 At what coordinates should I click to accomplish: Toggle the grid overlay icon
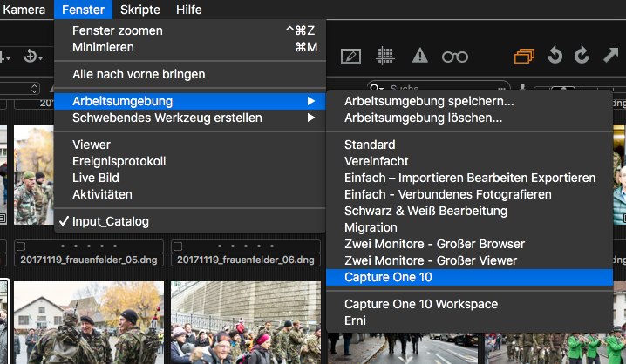click(x=385, y=56)
